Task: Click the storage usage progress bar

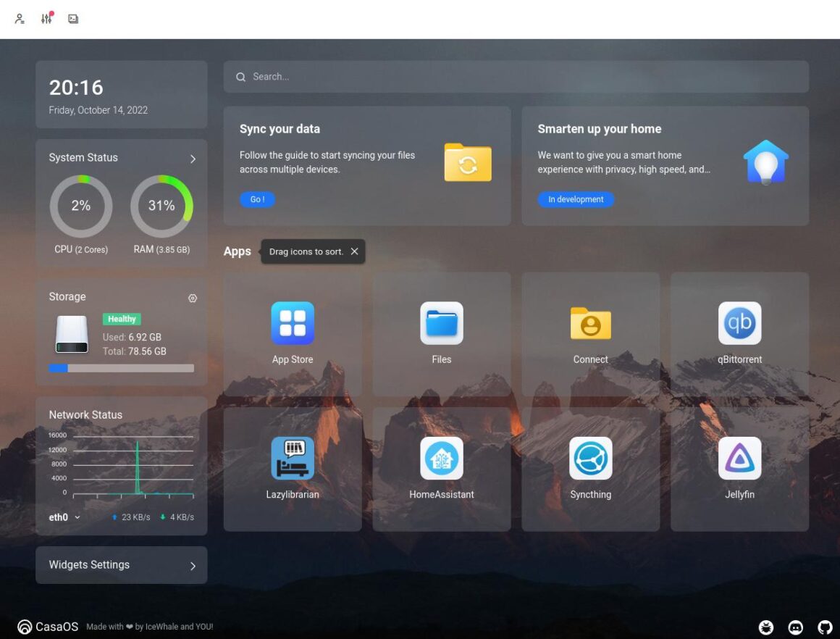Action: [122, 368]
